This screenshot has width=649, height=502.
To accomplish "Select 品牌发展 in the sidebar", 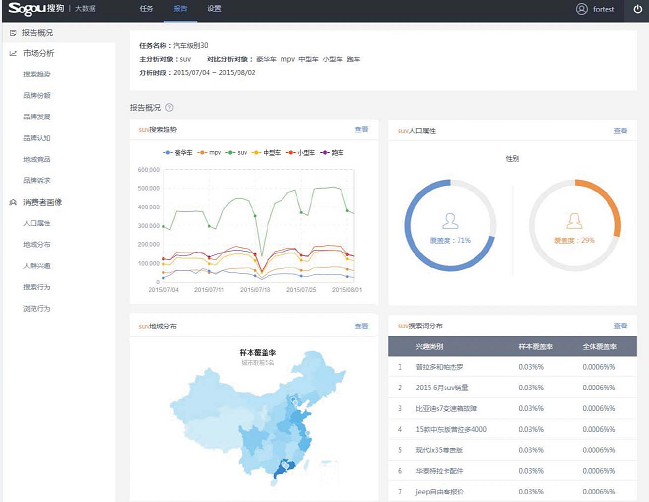I will [x=36, y=117].
